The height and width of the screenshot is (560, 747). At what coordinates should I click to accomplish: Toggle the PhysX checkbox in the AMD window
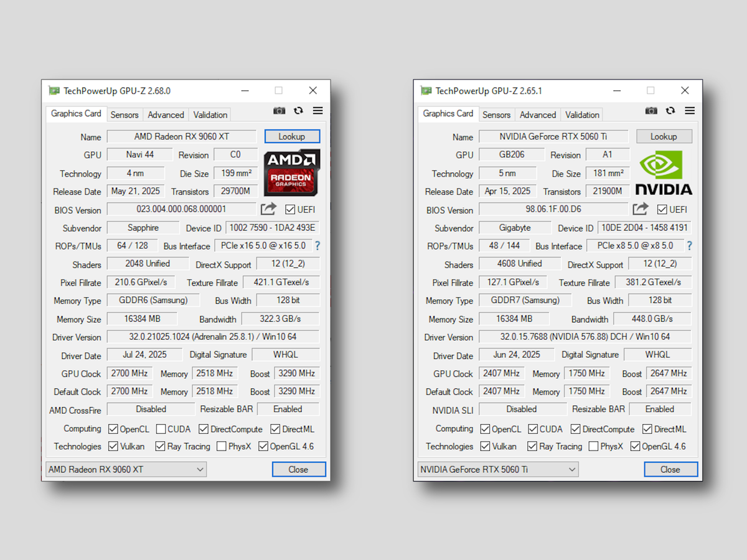pos(222,447)
